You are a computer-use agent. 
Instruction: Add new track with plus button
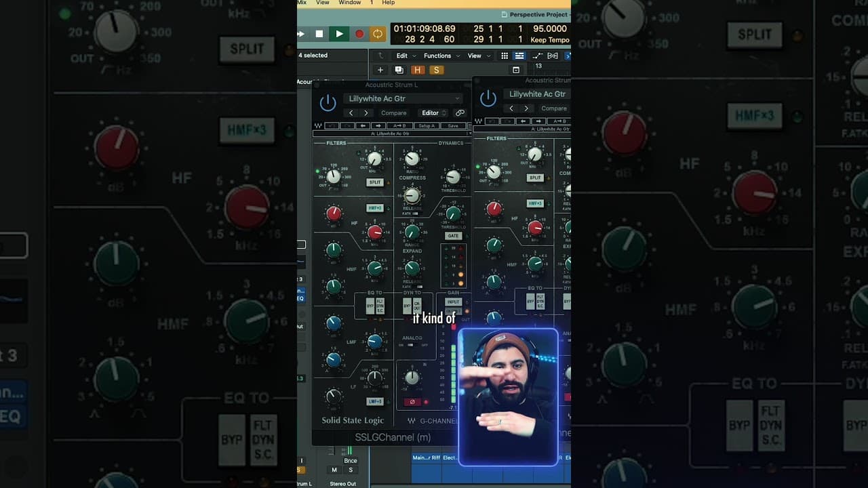click(380, 70)
